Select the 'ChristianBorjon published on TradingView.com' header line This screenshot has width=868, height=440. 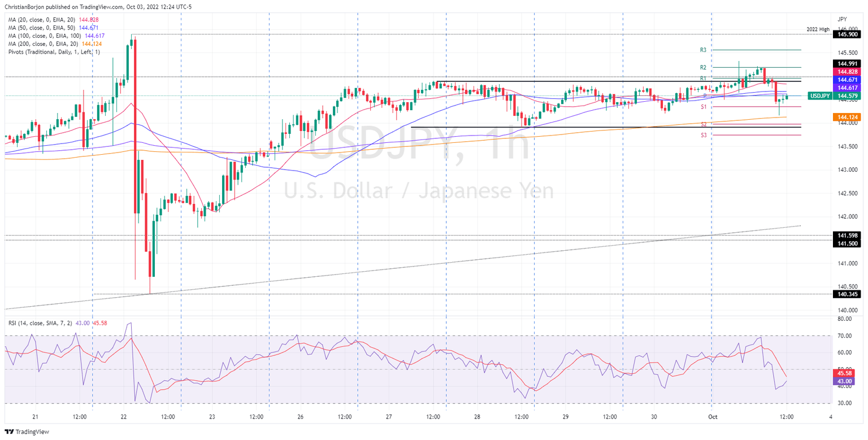click(98, 8)
